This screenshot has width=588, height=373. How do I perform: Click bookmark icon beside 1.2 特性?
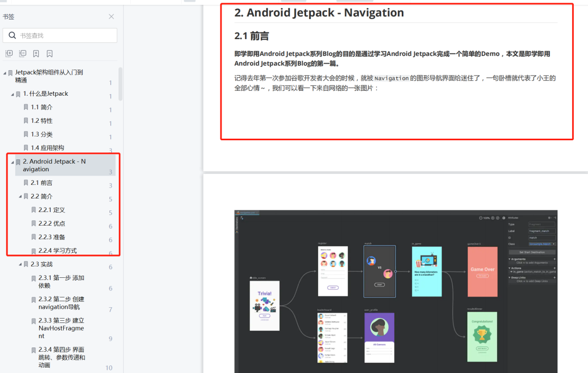point(26,121)
